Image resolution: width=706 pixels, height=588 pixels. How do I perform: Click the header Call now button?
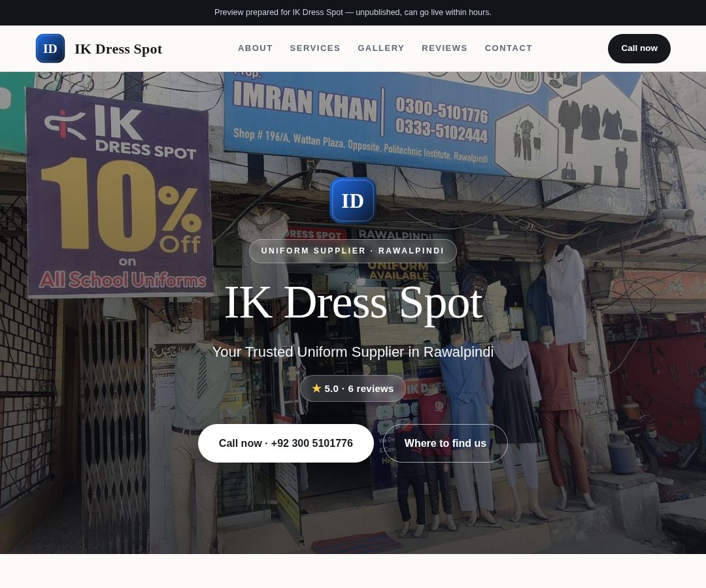pos(639,48)
